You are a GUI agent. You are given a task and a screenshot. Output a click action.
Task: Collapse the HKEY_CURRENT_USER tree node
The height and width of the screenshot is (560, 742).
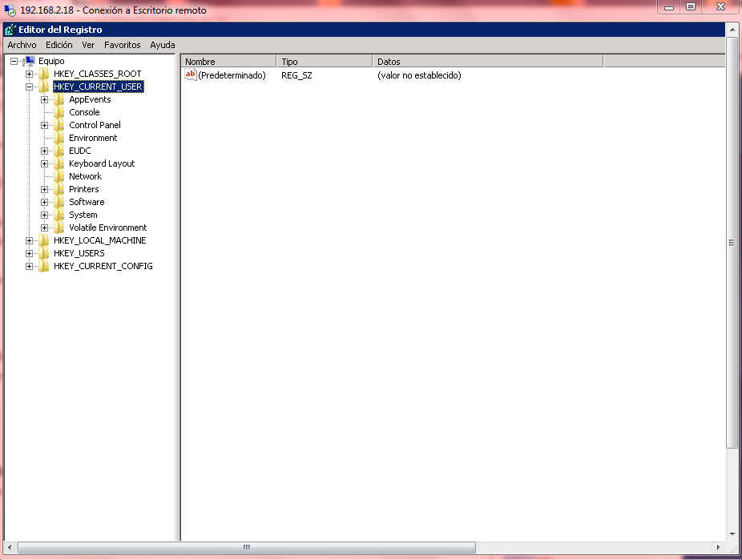tap(30, 87)
